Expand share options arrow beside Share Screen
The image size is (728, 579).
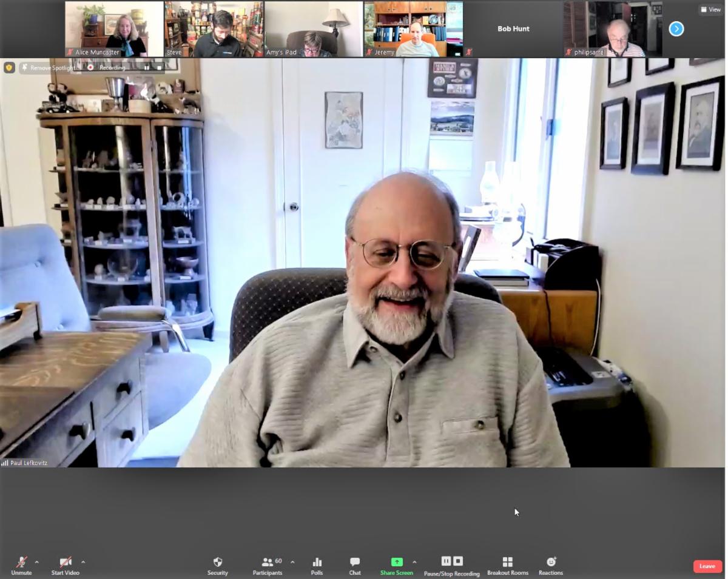pyautogui.click(x=414, y=562)
